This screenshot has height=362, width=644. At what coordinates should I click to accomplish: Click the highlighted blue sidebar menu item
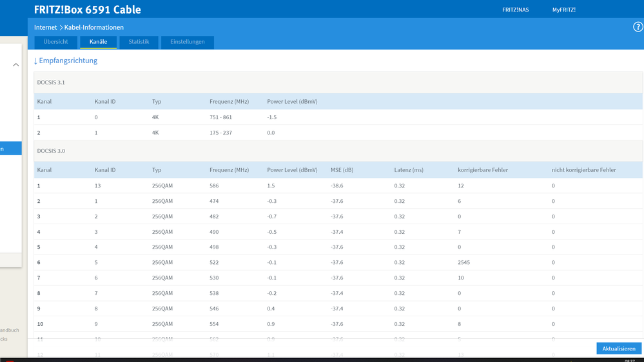(x=11, y=149)
